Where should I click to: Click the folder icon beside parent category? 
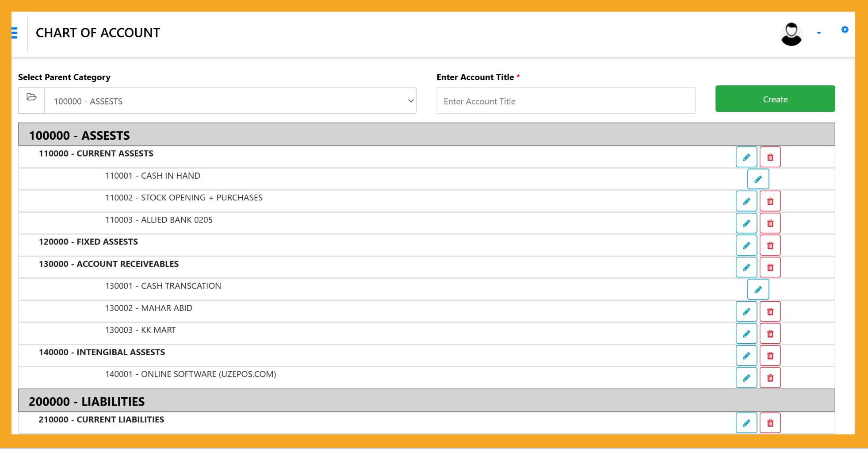(x=31, y=100)
